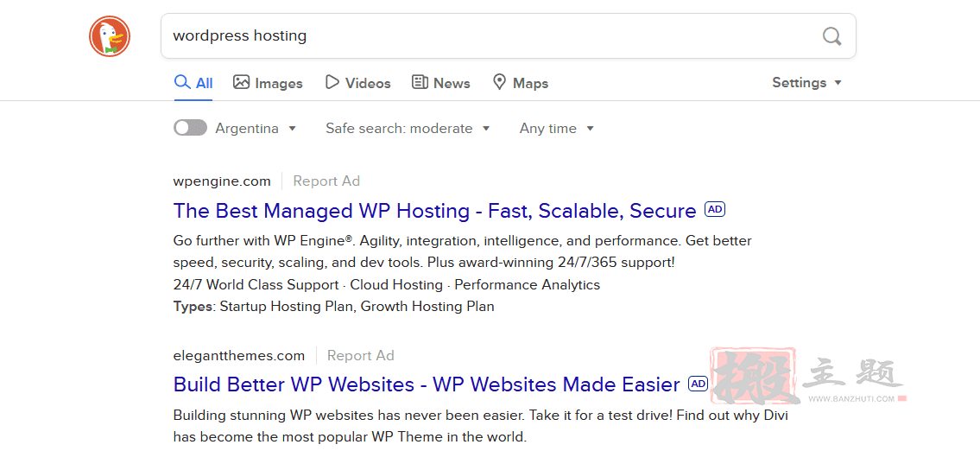Screen dimensions: 980x470
Task: Click 'Performance Analytics' sitelink text
Action: coord(527,285)
